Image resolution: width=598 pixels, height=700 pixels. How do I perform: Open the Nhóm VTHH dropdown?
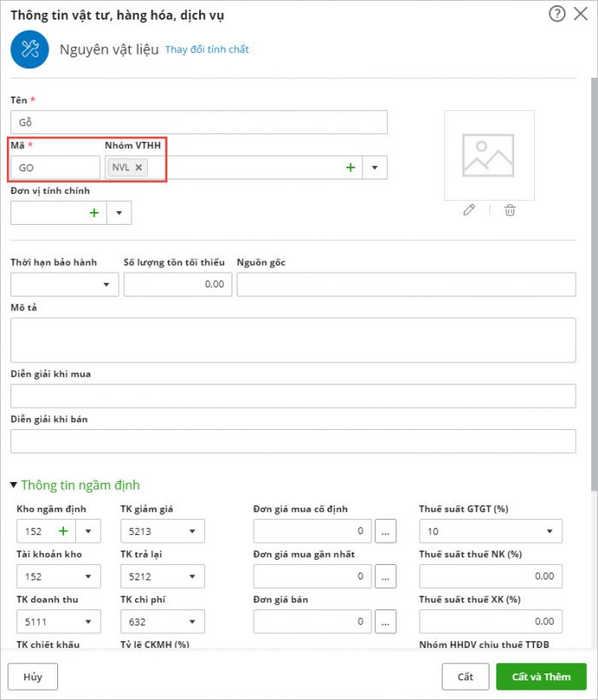[x=375, y=168]
